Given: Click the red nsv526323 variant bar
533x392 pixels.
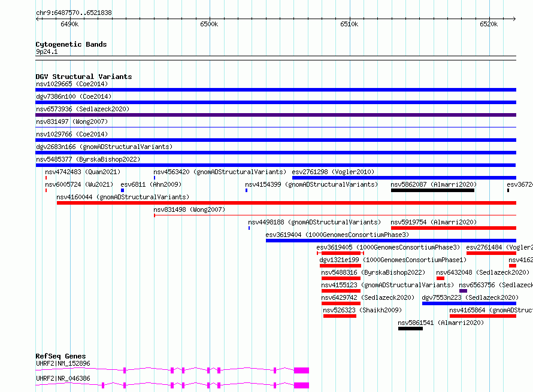Looking at the screenshot, I should coord(340,316).
